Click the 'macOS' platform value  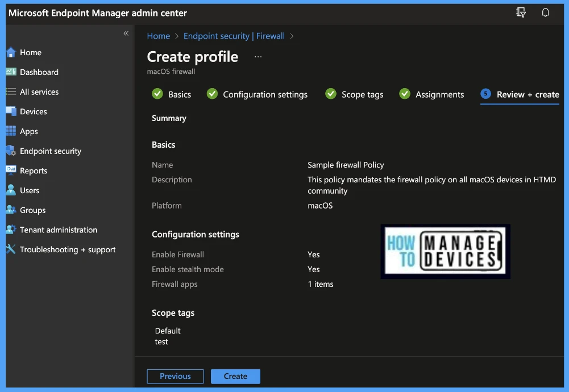coord(320,206)
